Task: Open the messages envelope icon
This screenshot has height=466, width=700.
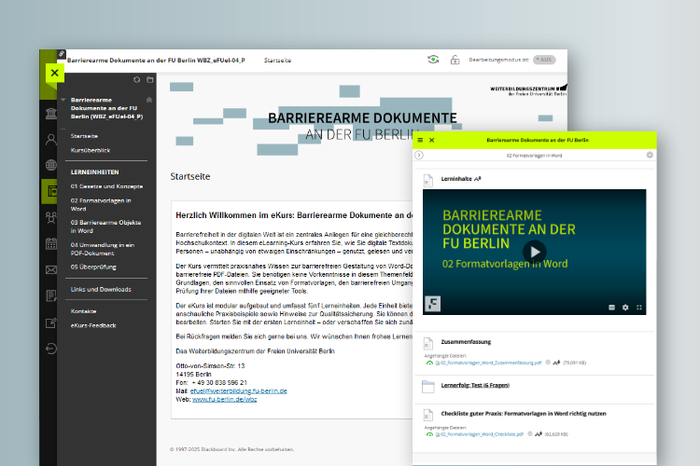Action: [x=50, y=270]
